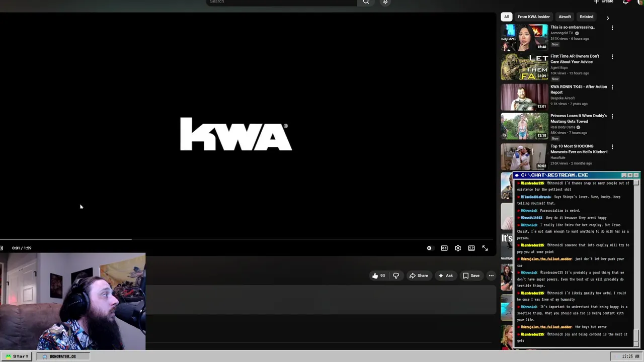644x362 pixels.
Task: Toggle closed captions CC button
Action: [x=444, y=248]
